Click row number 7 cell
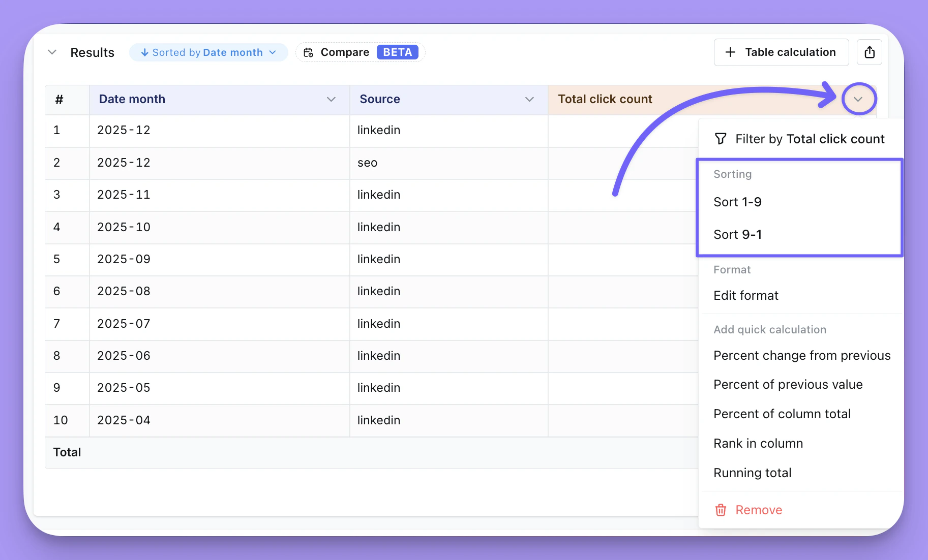This screenshot has width=928, height=560. 67,324
